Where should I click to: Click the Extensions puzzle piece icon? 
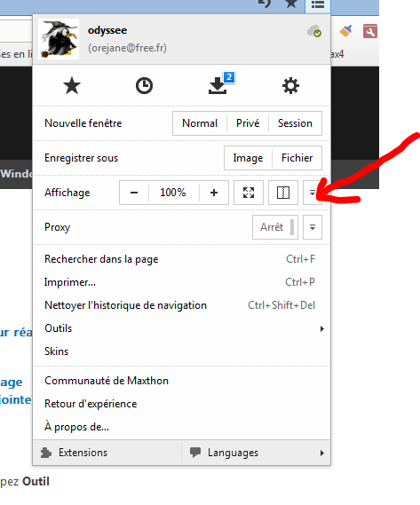click(x=46, y=453)
